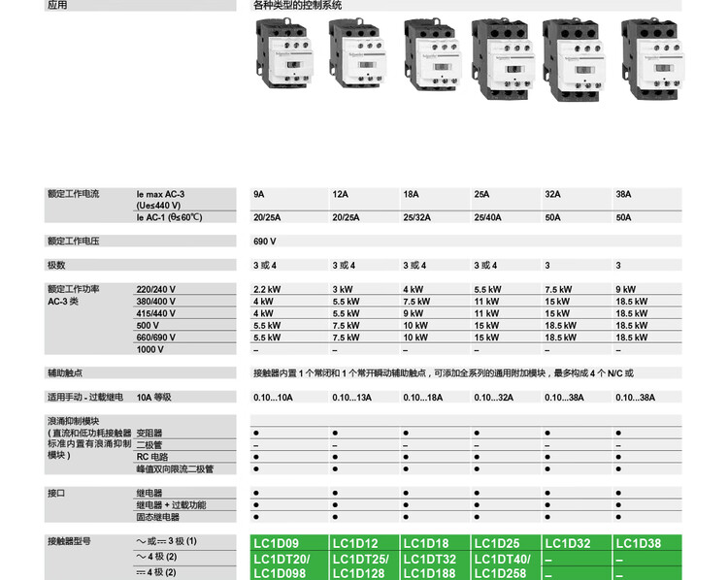
Task: Click the 25/32A AC-1 current value
Action: click(416, 217)
